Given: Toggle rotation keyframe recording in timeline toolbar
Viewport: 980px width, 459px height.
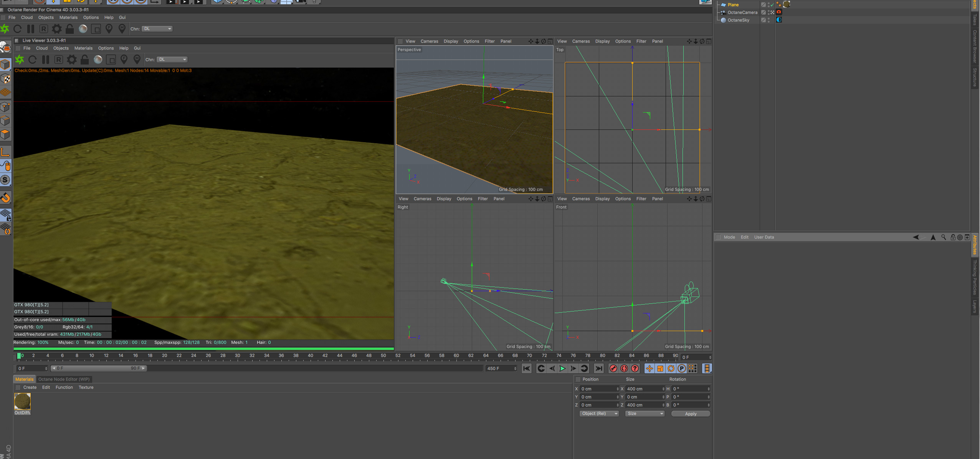Looking at the screenshot, I should coord(671,369).
